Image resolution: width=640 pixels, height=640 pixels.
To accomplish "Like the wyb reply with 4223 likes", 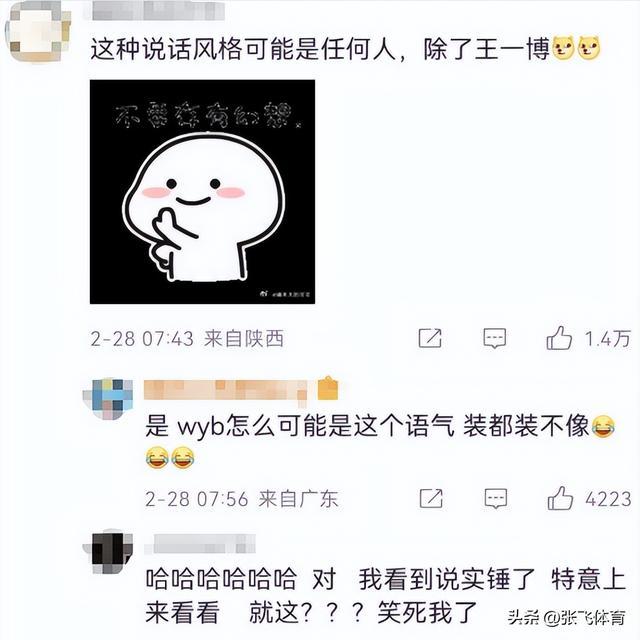I will 560,498.
